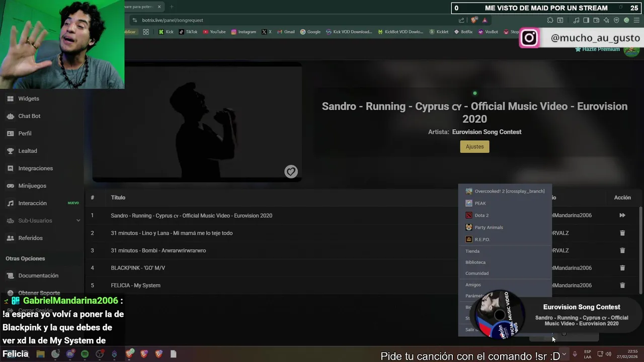
Task: Launch Dota 2 from the Steam menu
Action: point(505,215)
